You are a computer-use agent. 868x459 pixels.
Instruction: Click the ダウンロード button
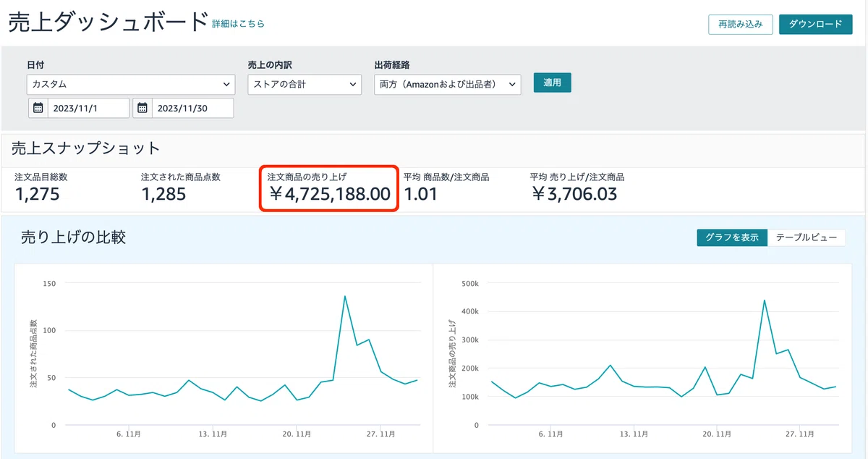[x=815, y=24]
